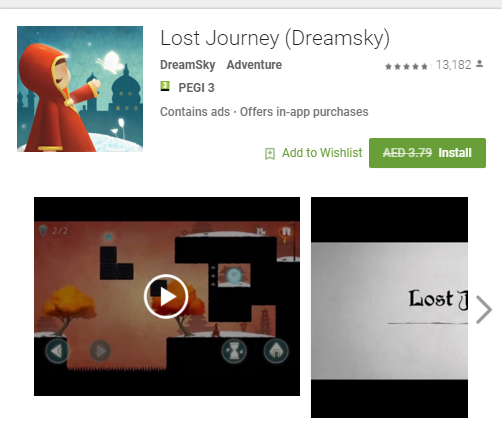Click the Lost Journey (Dreamsky) title heading
The width and height of the screenshot is (502, 429).
(275, 38)
